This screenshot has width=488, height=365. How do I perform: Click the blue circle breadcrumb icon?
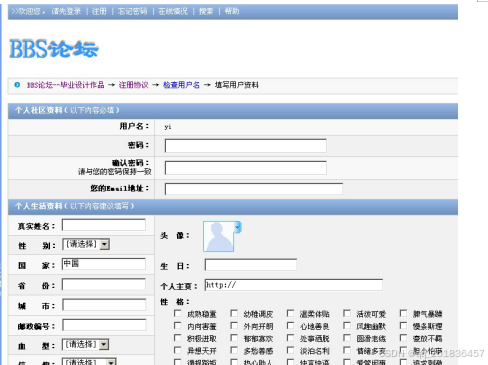pyautogui.click(x=17, y=85)
